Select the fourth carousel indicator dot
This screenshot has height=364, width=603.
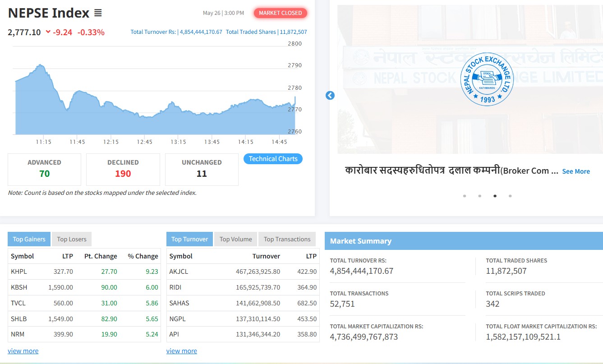pyautogui.click(x=510, y=196)
